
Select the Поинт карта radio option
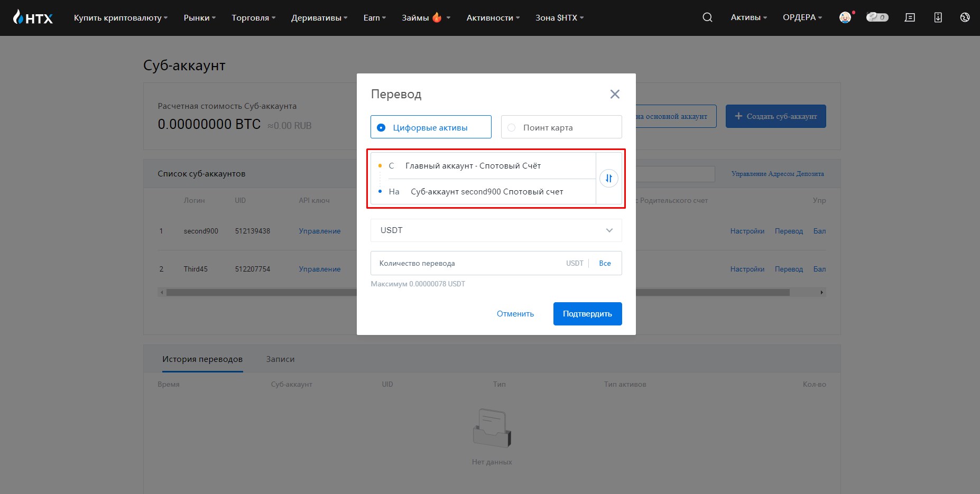point(561,127)
